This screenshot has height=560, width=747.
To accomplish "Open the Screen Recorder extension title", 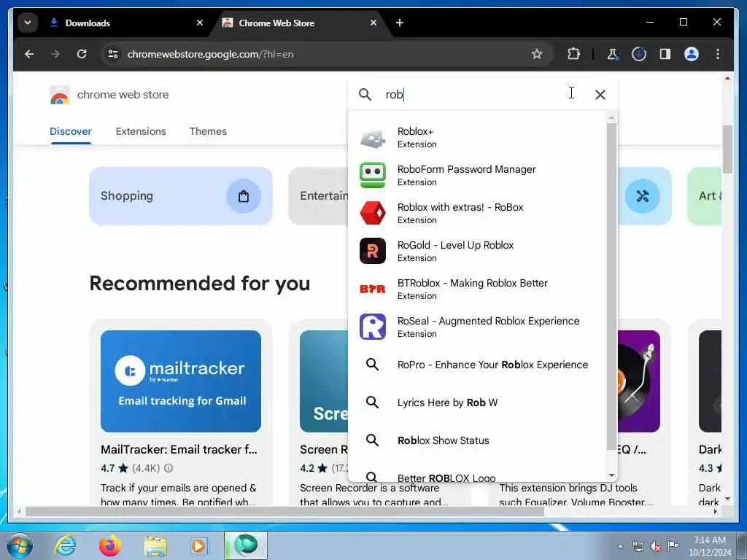I will point(324,449).
